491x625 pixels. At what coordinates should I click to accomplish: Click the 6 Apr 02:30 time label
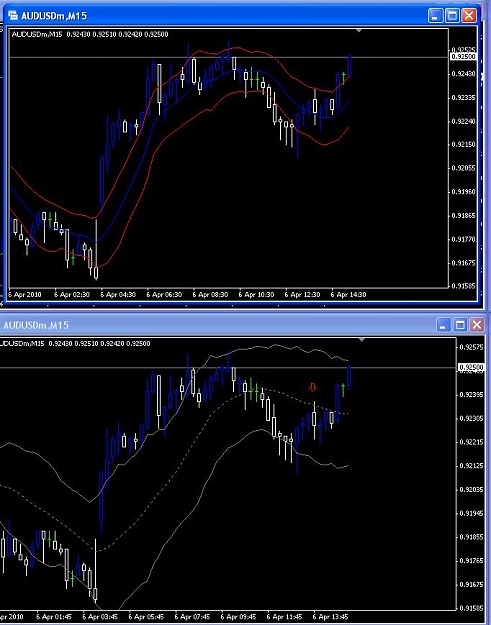(72, 295)
